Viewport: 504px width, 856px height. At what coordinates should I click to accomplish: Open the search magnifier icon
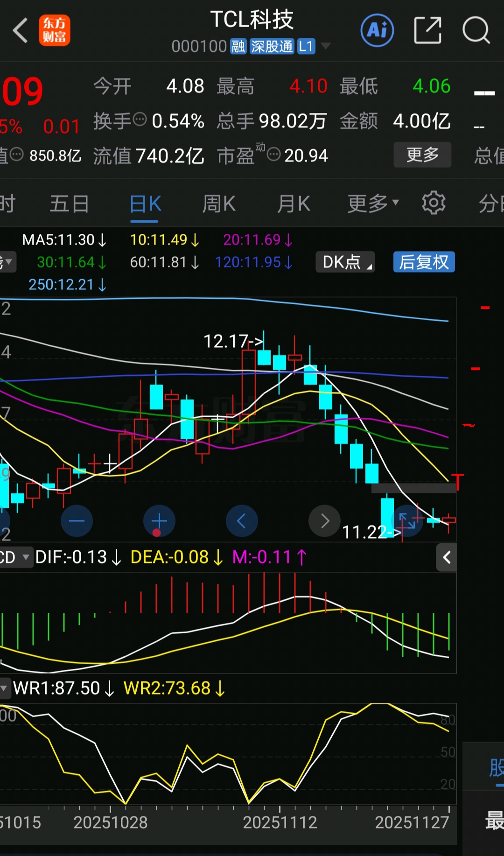click(476, 30)
